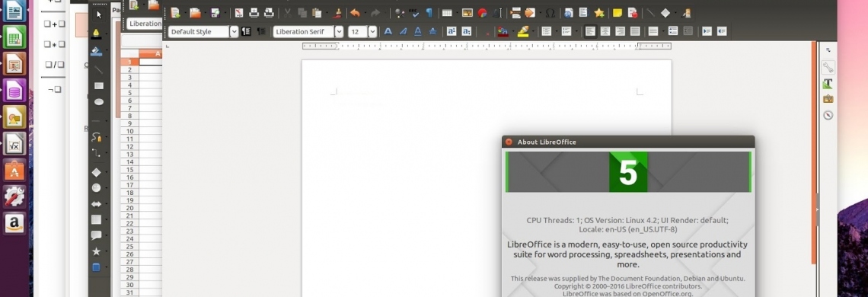Close the About LibreOffice dialog
This screenshot has width=868, height=297.
[509, 142]
